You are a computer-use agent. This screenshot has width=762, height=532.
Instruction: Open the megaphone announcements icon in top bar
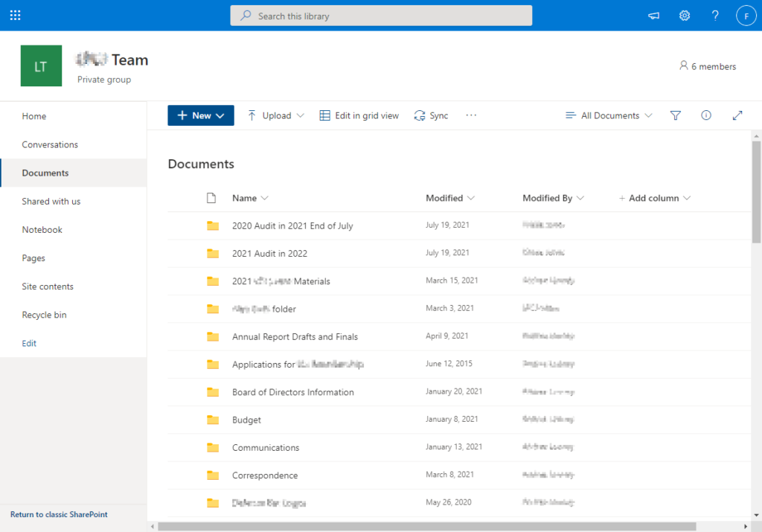tap(653, 15)
